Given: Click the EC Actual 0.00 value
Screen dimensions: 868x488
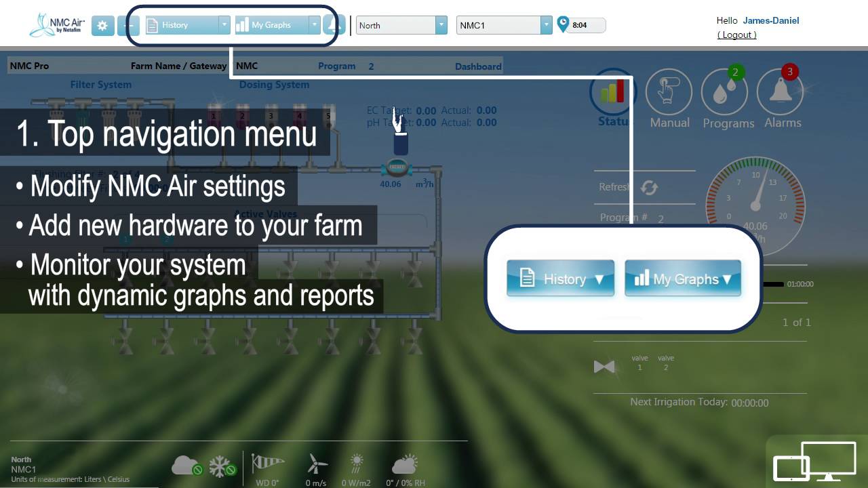Looking at the screenshot, I should coord(486,110).
